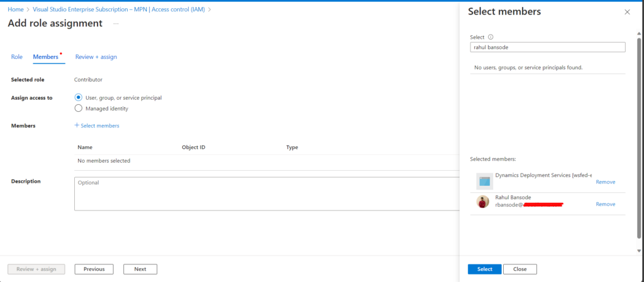Screen dimensions: 644x282
Task: Click the scrollbar up arrow in panel
Action: pyautogui.click(x=639, y=33)
